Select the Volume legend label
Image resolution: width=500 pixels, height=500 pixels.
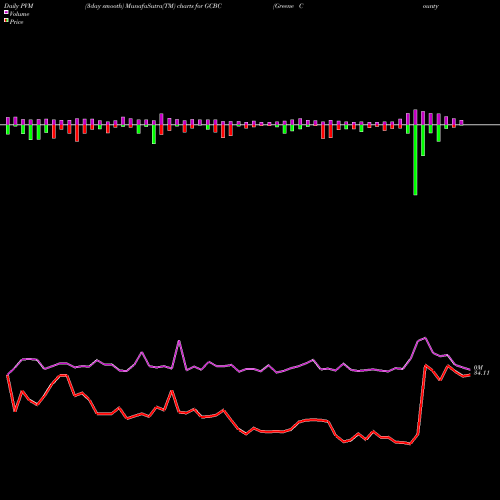tap(19, 14)
